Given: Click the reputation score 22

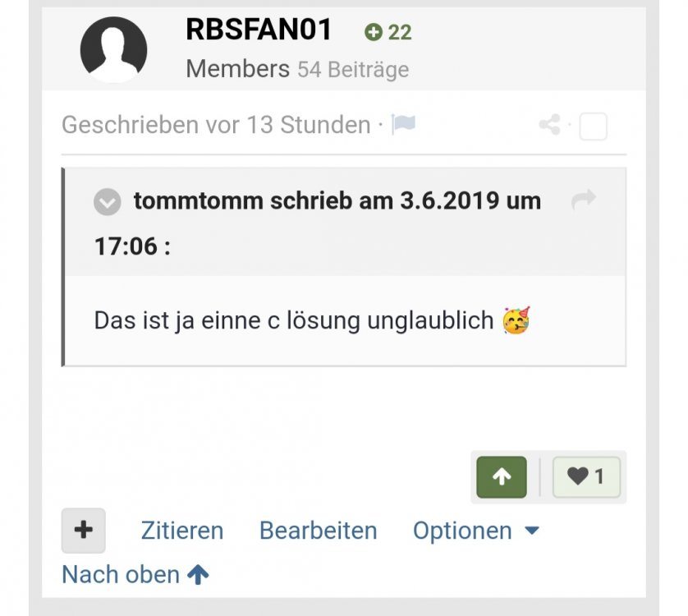Looking at the screenshot, I should (400, 33).
